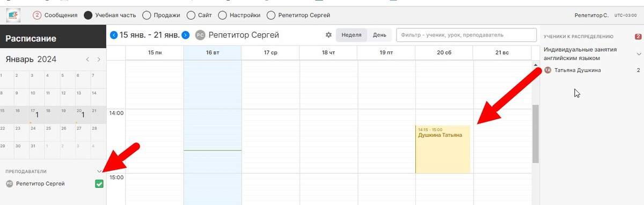This screenshot has height=205, width=644.
Task: Open schedule settings gear
Action: (328, 35)
